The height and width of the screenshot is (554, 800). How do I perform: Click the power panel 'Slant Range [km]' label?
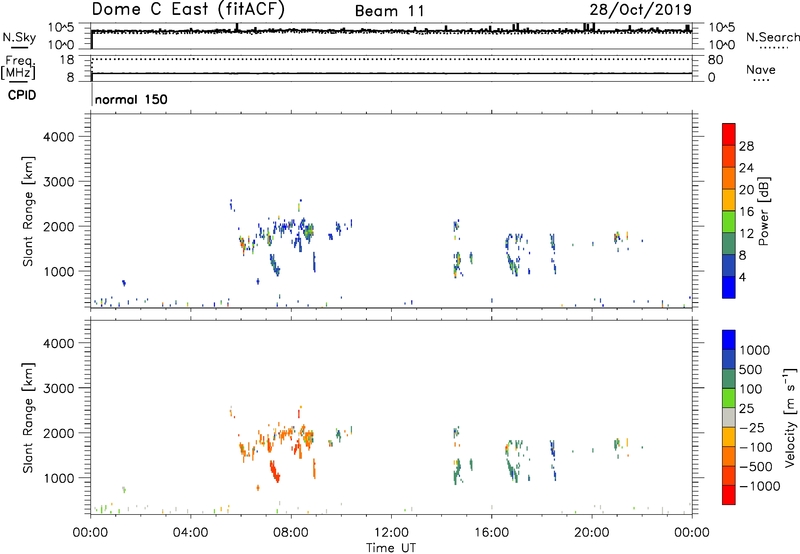pos(28,211)
